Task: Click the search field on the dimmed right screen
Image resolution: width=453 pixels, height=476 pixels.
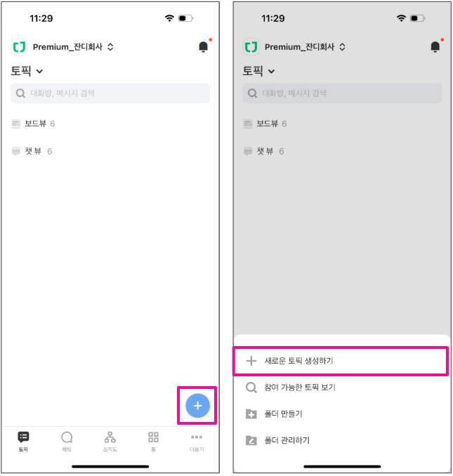Action: pos(342,93)
